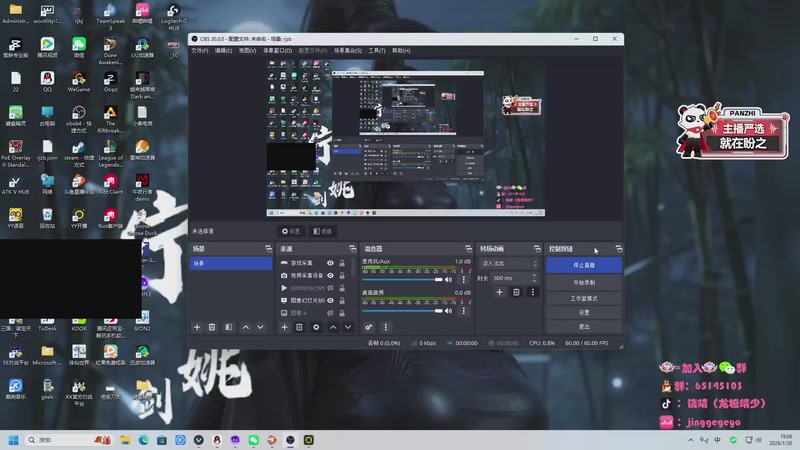Click the 退出 exit button
Image resolution: width=800 pixels, height=450 pixels.
click(584, 327)
